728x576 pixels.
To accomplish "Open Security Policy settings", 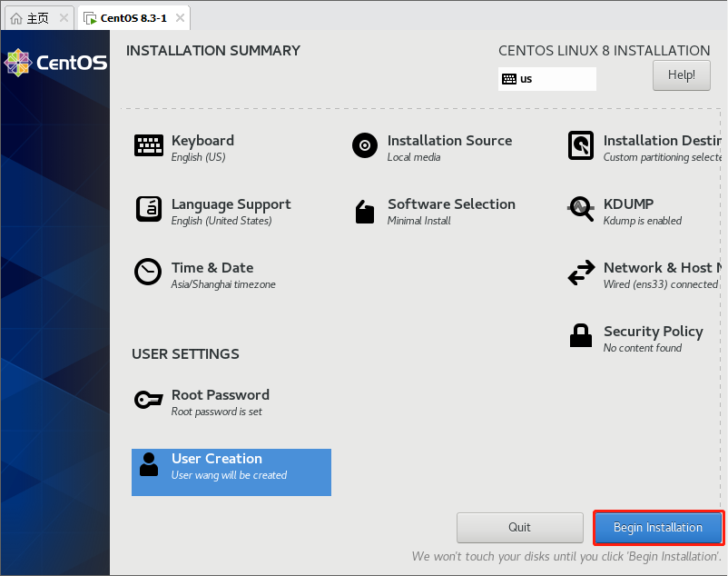I will pyautogui.click(x=654, y=332).
